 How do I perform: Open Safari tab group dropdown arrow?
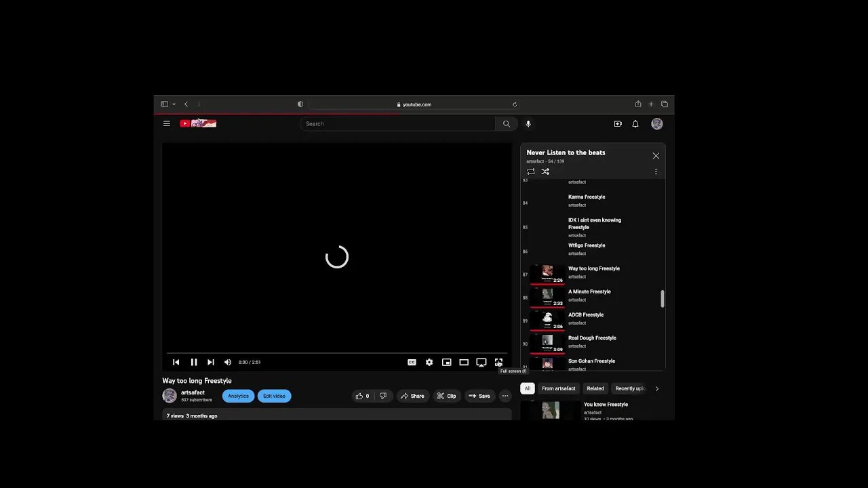click(x=174, y=104)
